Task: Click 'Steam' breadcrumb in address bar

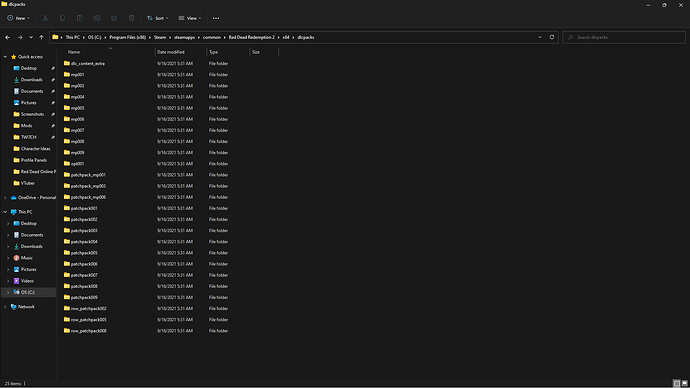Action: [160, 37]
